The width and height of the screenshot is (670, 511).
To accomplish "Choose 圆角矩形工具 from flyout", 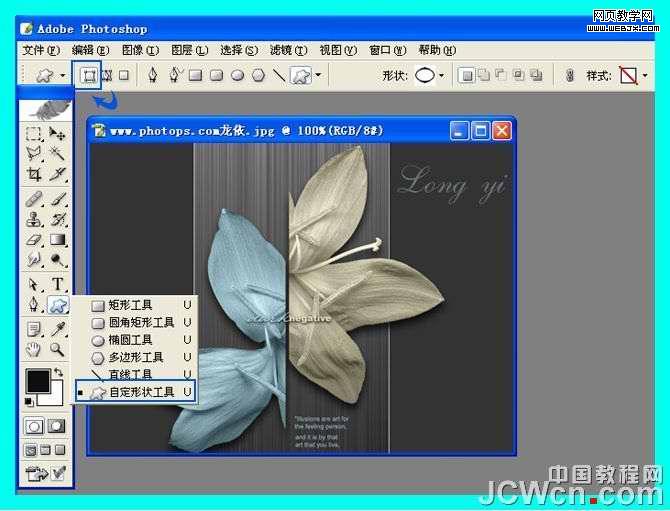I will click(136, 323).
